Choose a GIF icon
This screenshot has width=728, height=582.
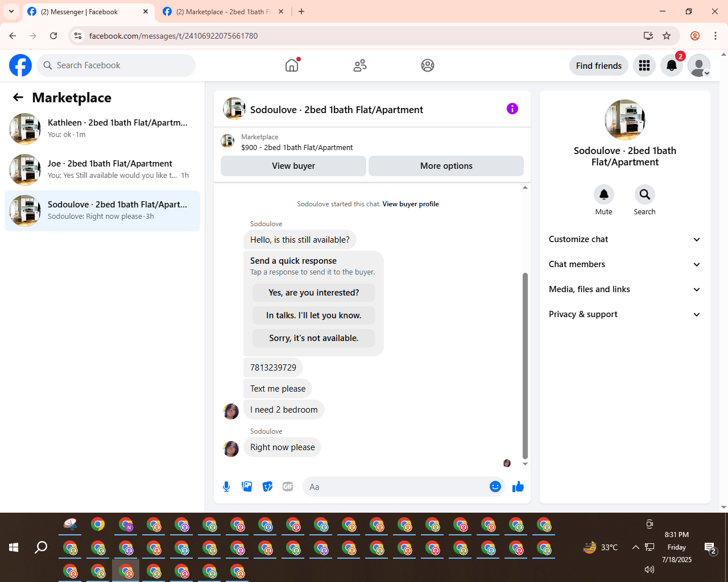(x=288, y=487)
